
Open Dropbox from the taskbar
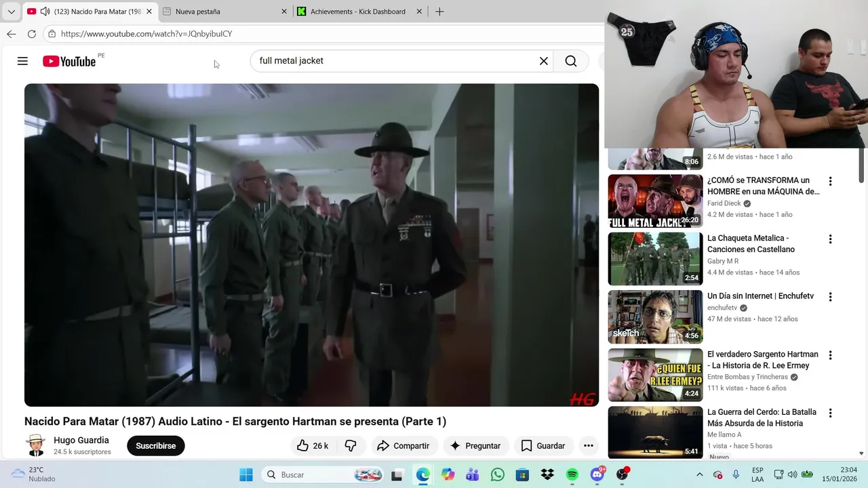(x=547, y=474)
